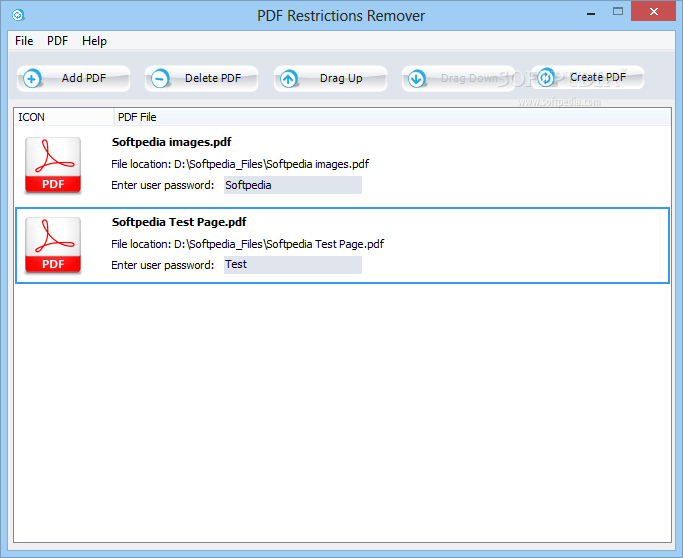The width and height of the screenshot is (683, 558).
Task: Click the Add PDF plus icon
Action: coord(32,79)
